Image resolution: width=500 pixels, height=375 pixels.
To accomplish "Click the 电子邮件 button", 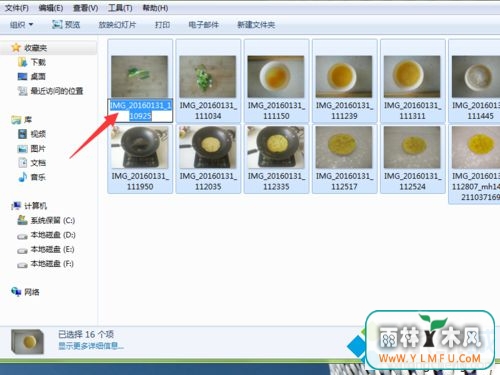I will pos(203,25).
